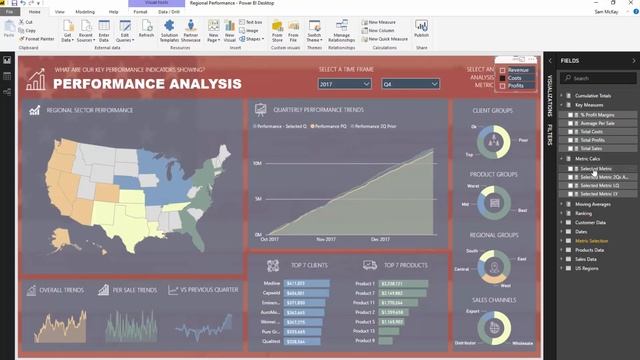Click the Redo icon in title bar
The width and height of the screenshot is (640, 360).
31,3
